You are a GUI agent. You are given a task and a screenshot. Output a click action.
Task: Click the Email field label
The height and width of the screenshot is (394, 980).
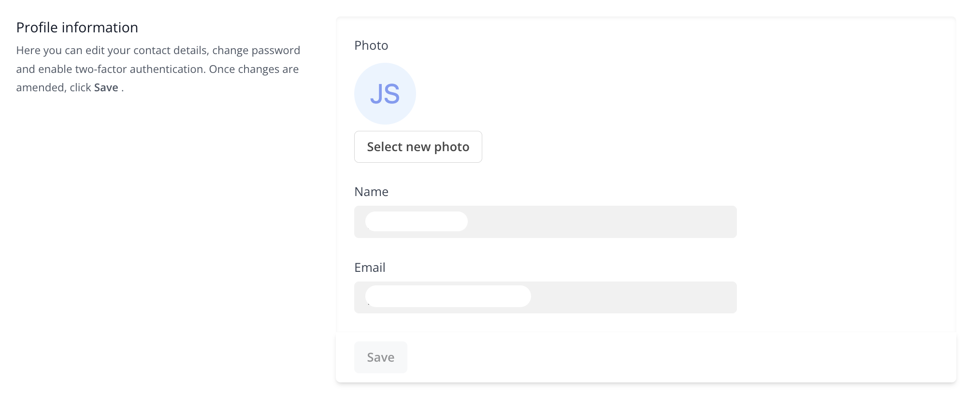370,267
